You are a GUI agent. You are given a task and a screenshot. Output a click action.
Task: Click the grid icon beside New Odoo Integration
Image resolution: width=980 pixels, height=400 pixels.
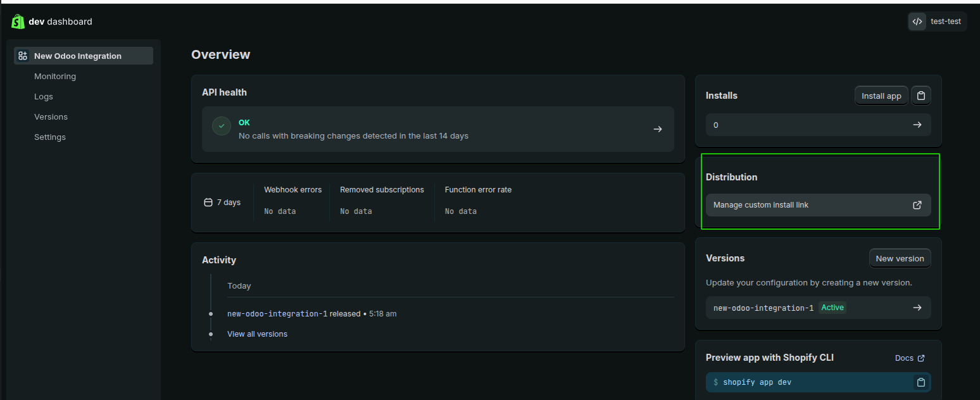pyautogui.click(x=23, y=55)
